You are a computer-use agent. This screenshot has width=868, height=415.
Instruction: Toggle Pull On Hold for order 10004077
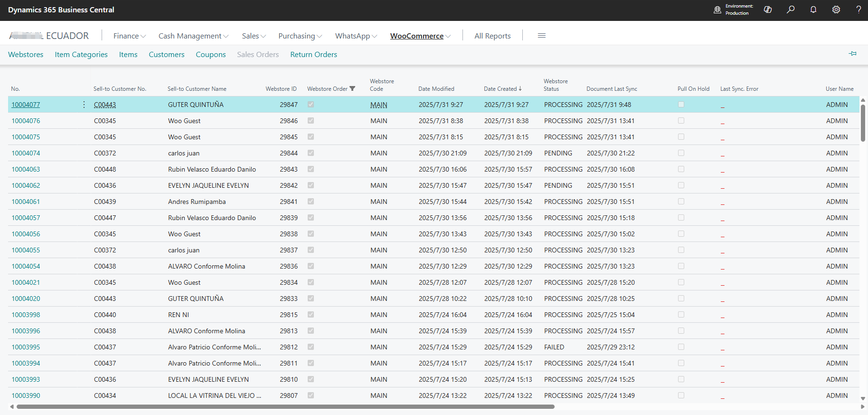(681, 105)
